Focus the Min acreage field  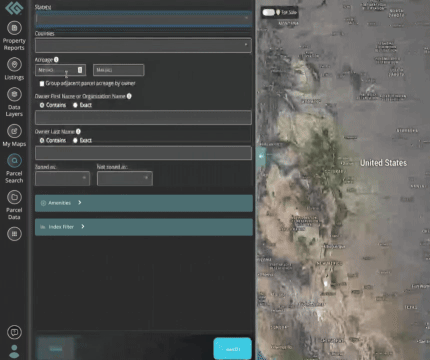tap(60, 70)
